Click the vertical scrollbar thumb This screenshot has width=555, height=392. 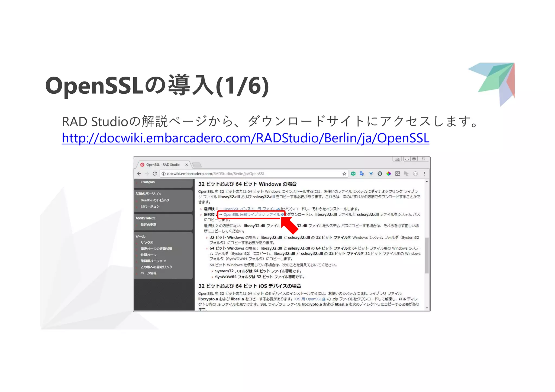pos(427,255)
